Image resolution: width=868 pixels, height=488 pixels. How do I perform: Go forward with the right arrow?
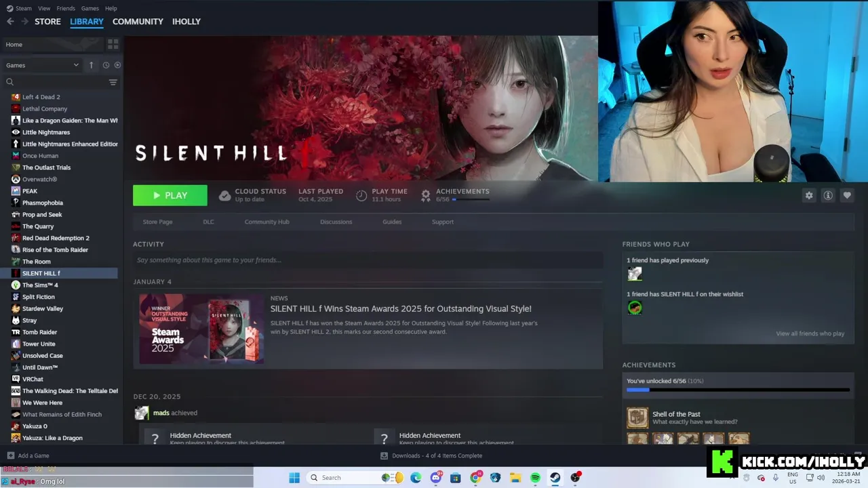pos(24,22)
